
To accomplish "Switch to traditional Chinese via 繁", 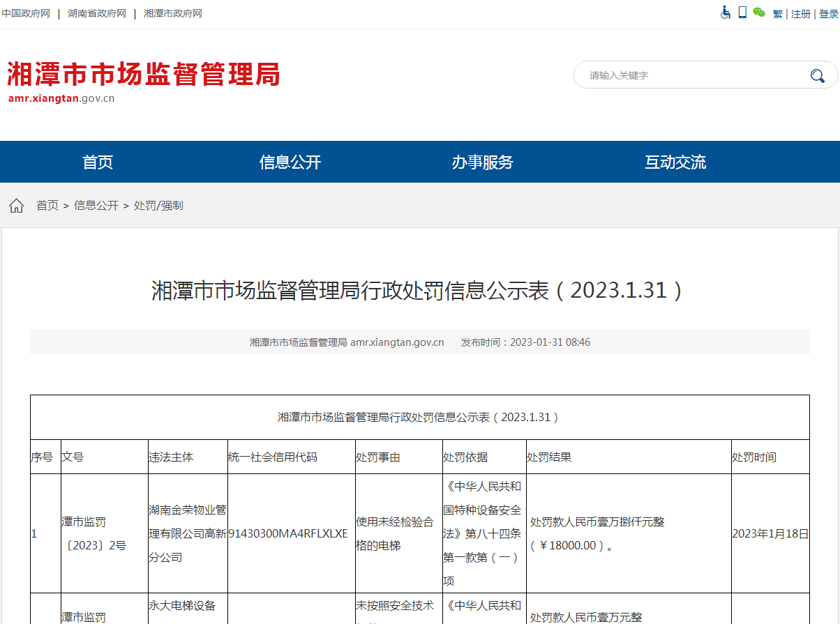I will point(777,13).
